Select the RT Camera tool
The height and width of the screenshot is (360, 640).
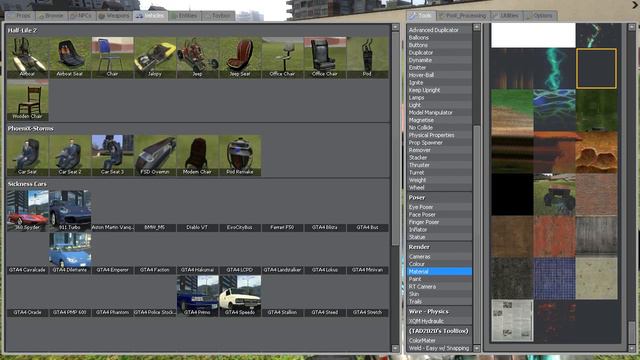tap(439, 287)
